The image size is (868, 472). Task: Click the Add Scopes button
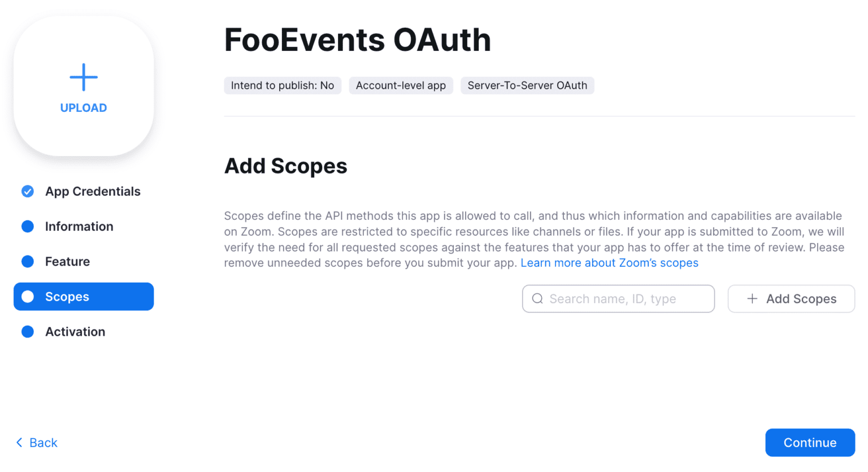point(791,298)
